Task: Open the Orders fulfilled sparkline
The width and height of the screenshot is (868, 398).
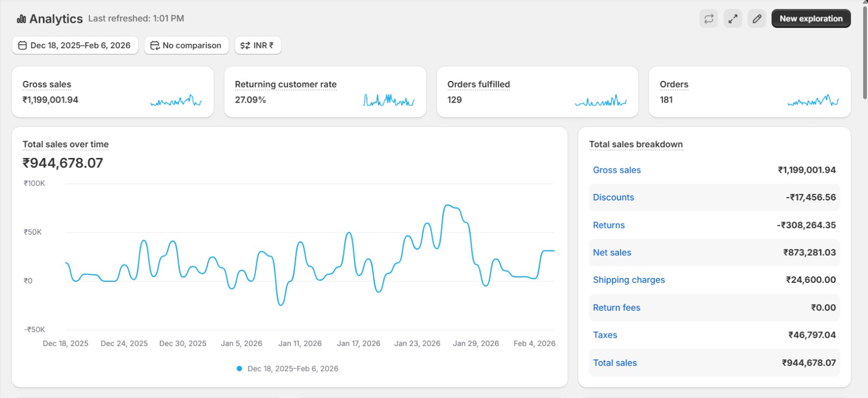Action: click(x=601, y=100)
